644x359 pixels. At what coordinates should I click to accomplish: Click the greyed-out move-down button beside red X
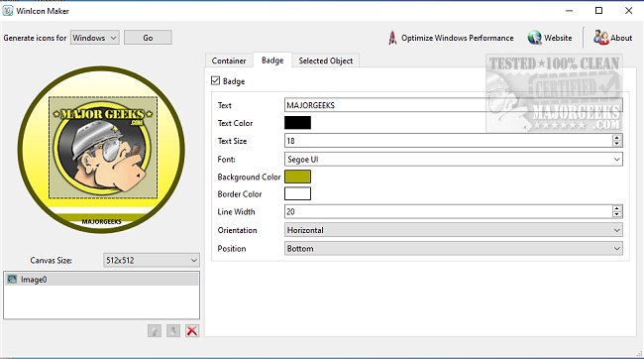(x=173, y=330)
